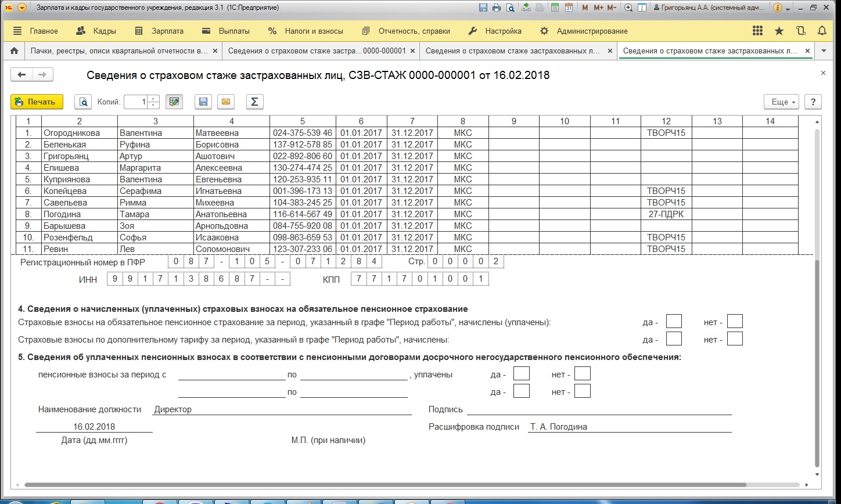Image resolution: width=841 pixels, height=504 pixels.
Task: Check 'да' box for paid pension period
Action: (x=522, y=374)
